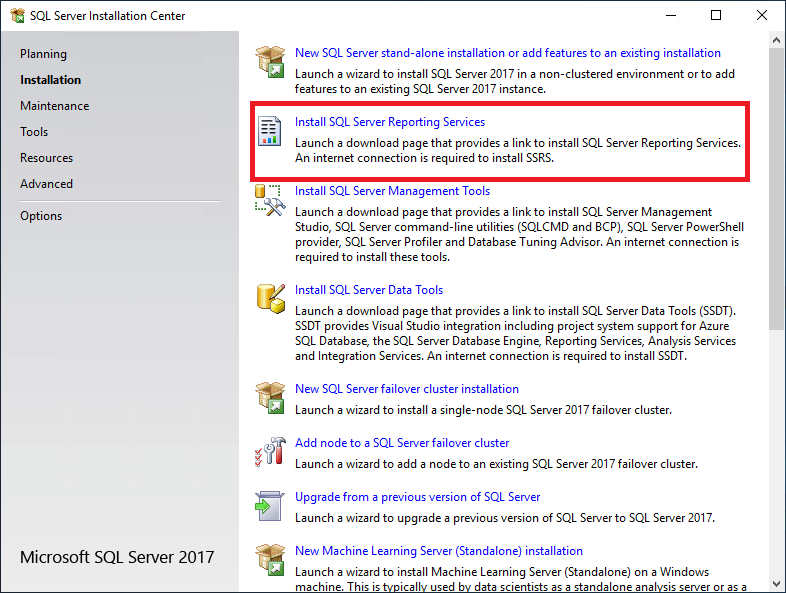Click Install SQL Server Reporting Services link

390,122
